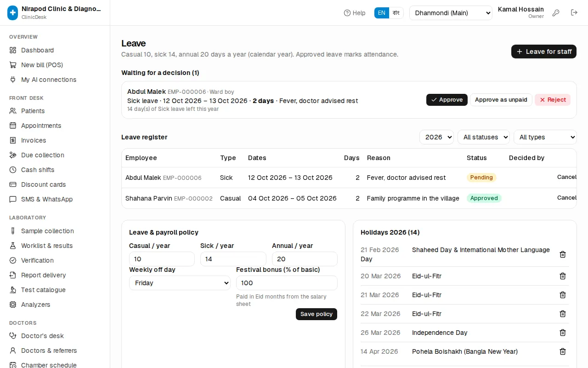This screenshot has width=588, height=368.
Task: Click the Festival bonus percentage field
Action: click(287, 283)
